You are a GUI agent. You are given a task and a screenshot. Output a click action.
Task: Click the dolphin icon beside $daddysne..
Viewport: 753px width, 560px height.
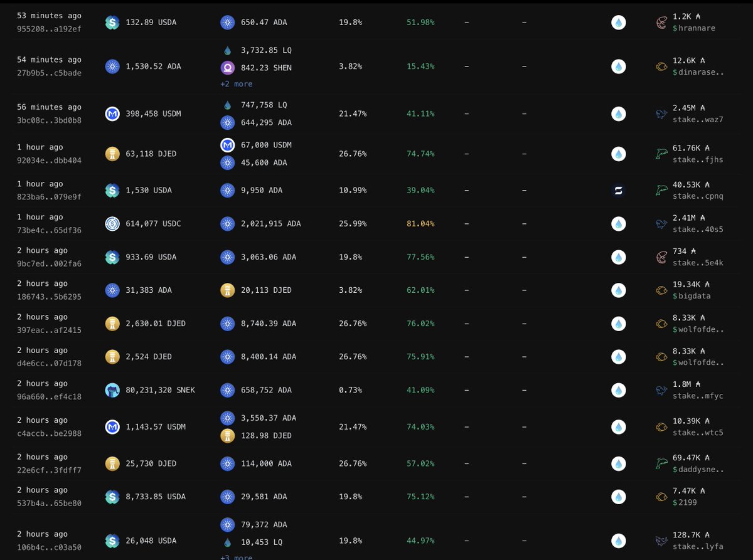(661, 463)
